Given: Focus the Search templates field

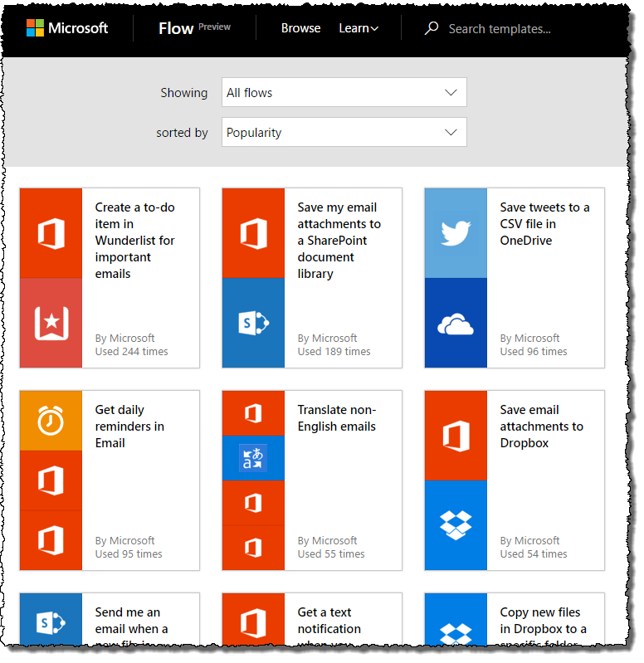Looking at the screenshot, I should [500, 29].
